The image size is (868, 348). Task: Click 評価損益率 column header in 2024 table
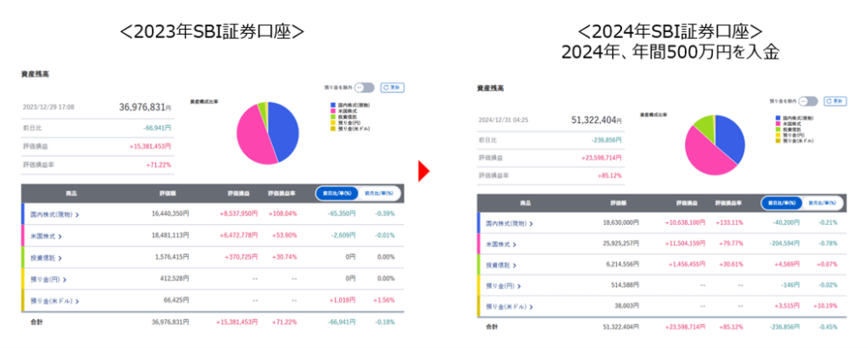coord(728,203)
